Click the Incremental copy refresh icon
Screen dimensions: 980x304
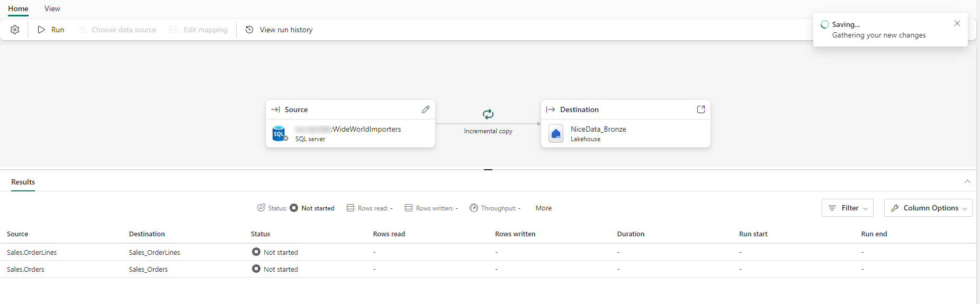coord(488,114)
